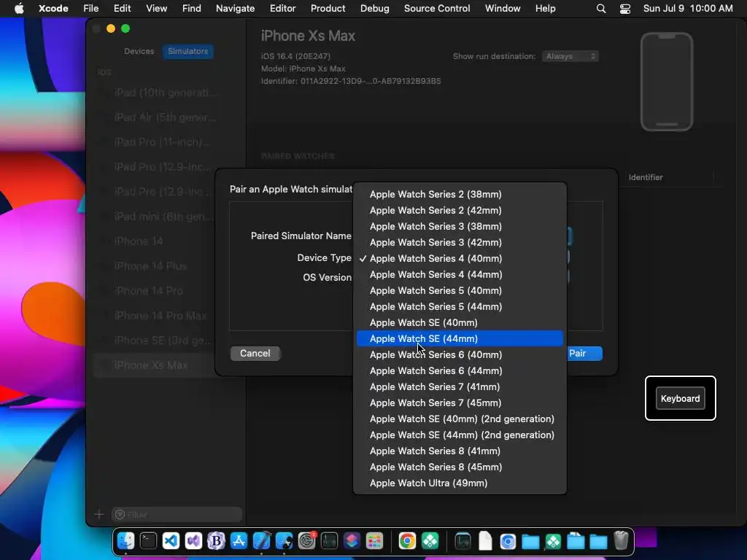Select Apple Watch SE (40mm) (2nd generation)
This screenshot has width=747, height=560.
(460, 419)
